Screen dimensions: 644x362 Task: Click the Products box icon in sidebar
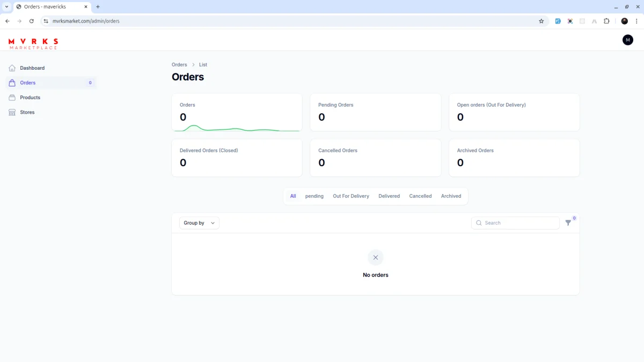pyautogui.click(x=12, y=98)
